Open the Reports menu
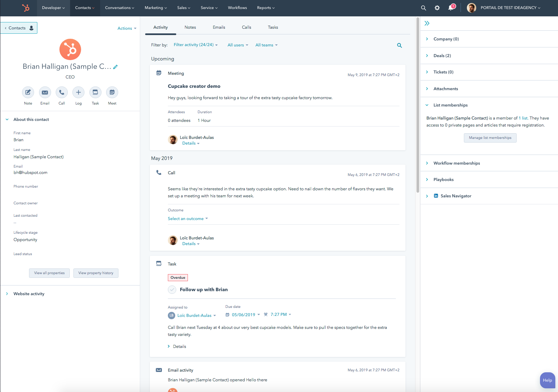The width and height of the screenshot is (558, 392). 266,8
